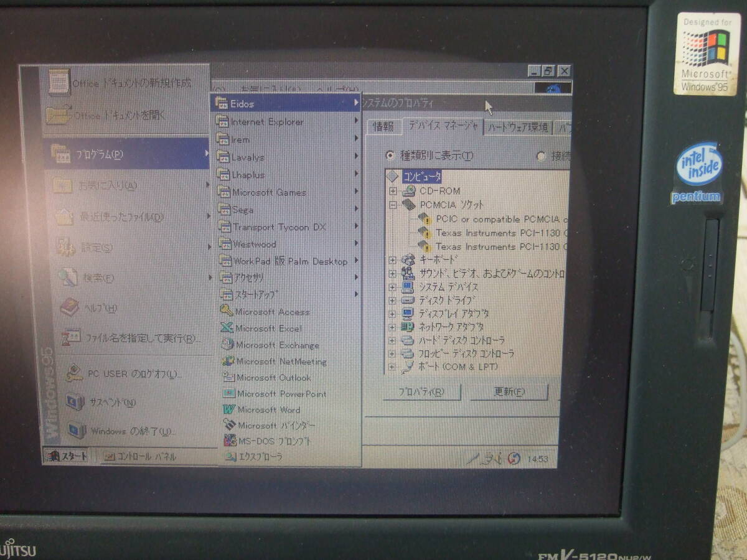Switch to the 情報 tab
747x560 pixels.
point(383,127)
